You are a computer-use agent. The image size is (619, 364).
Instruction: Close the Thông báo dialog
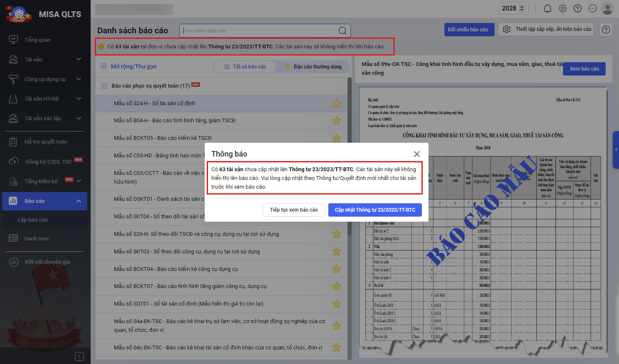[x=417, y=154]
